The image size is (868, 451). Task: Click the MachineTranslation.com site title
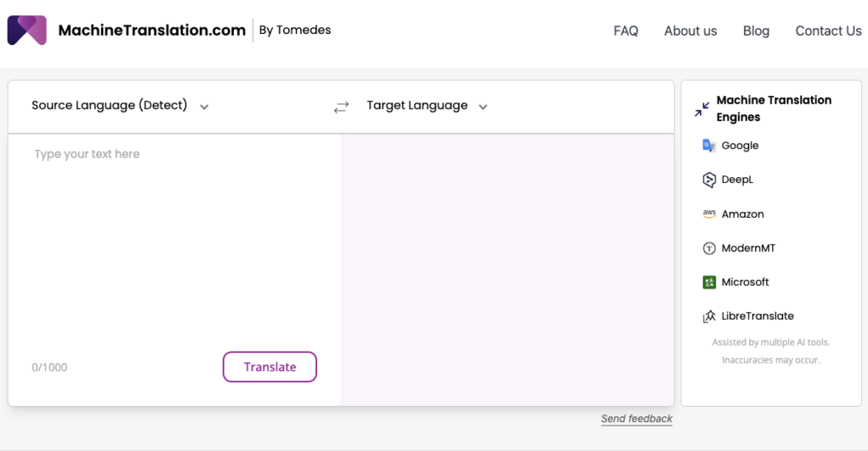152,30
